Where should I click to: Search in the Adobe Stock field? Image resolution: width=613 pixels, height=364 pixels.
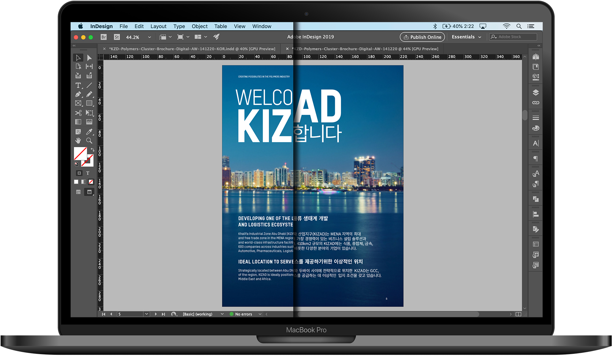point(513,37)
